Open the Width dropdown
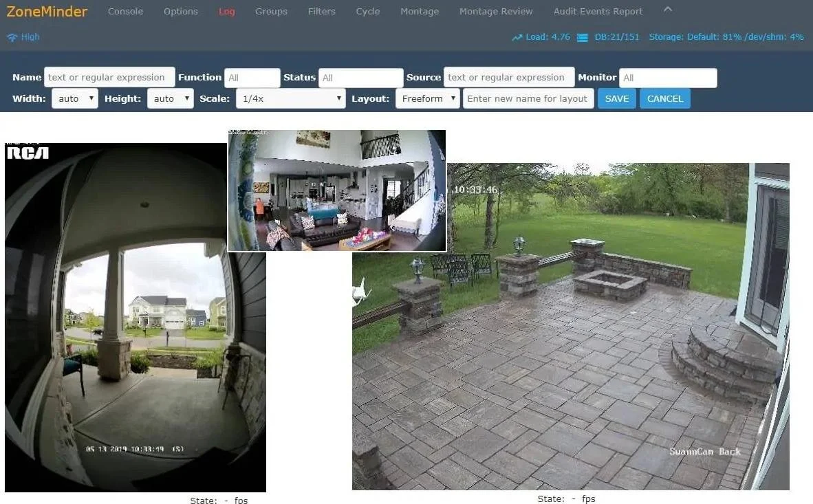 click(75, 98)
